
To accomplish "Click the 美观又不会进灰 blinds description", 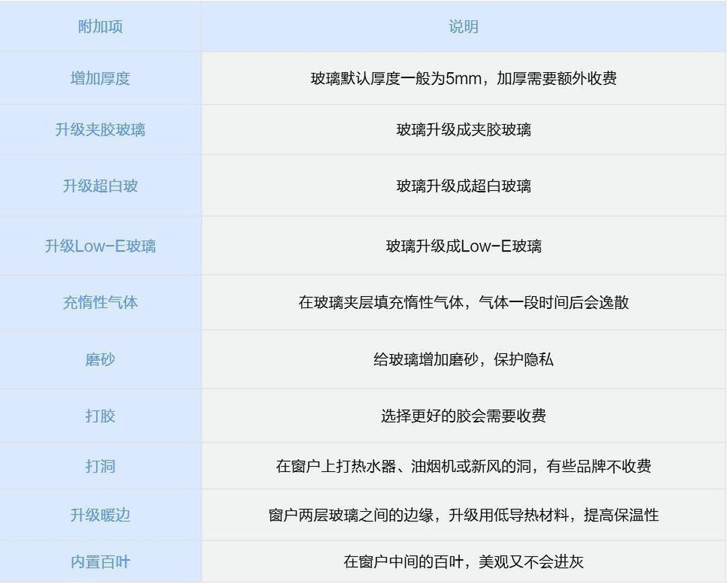I will (463, 562).
